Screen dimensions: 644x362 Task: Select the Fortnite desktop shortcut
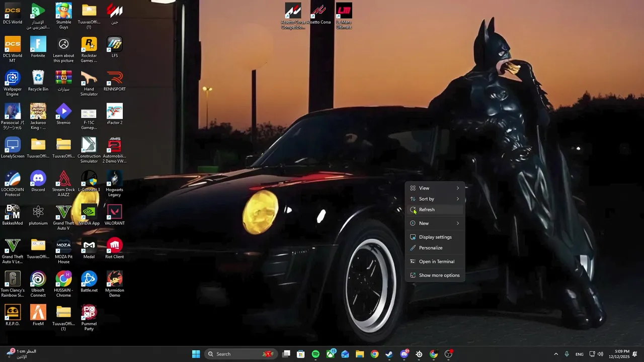pos(38,47)
